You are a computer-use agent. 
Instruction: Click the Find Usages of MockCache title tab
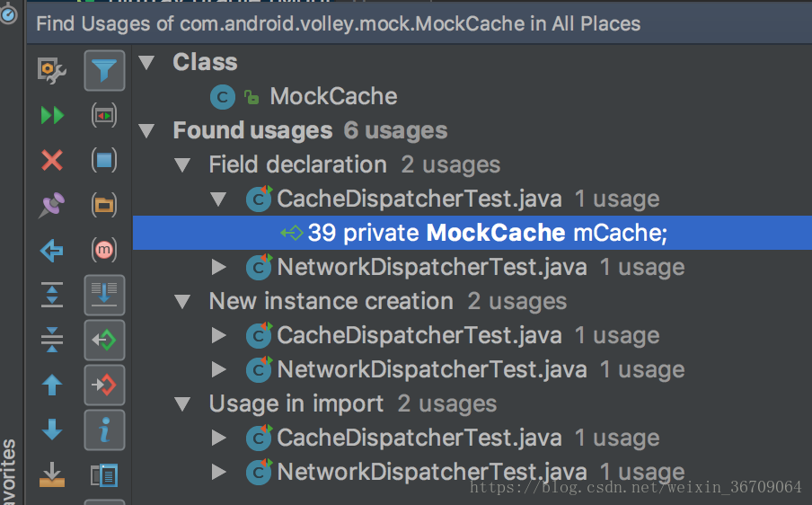pos(338,24)
